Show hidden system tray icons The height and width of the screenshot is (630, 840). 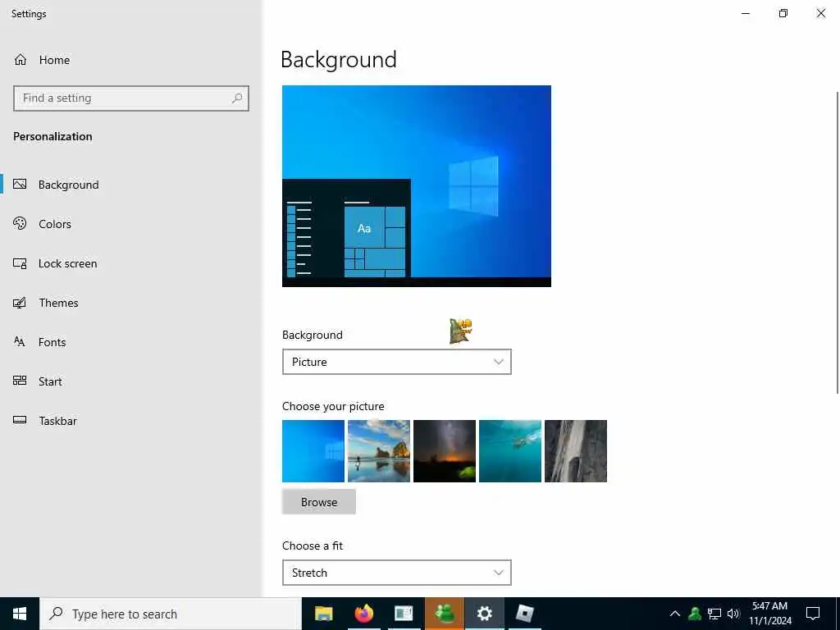[675, 614]
